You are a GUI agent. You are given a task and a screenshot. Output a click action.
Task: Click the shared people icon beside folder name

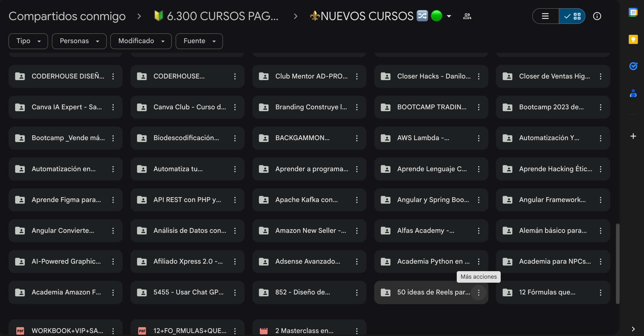click(x=467, y=16)
